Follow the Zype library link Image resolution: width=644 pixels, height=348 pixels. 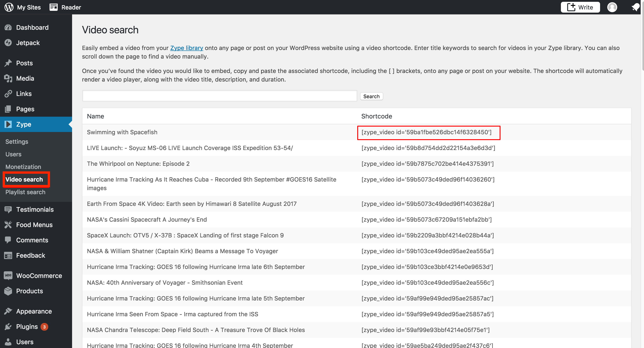tap(187, 48)
